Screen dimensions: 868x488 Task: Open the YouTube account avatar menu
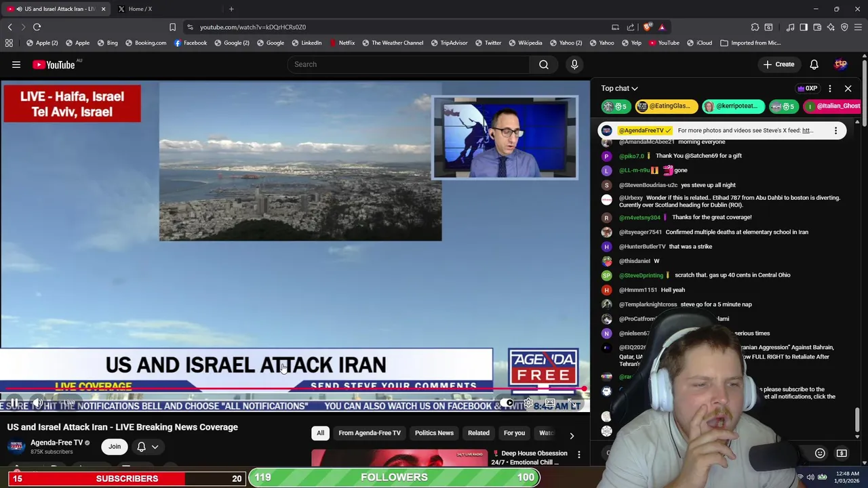click(841, 64)
